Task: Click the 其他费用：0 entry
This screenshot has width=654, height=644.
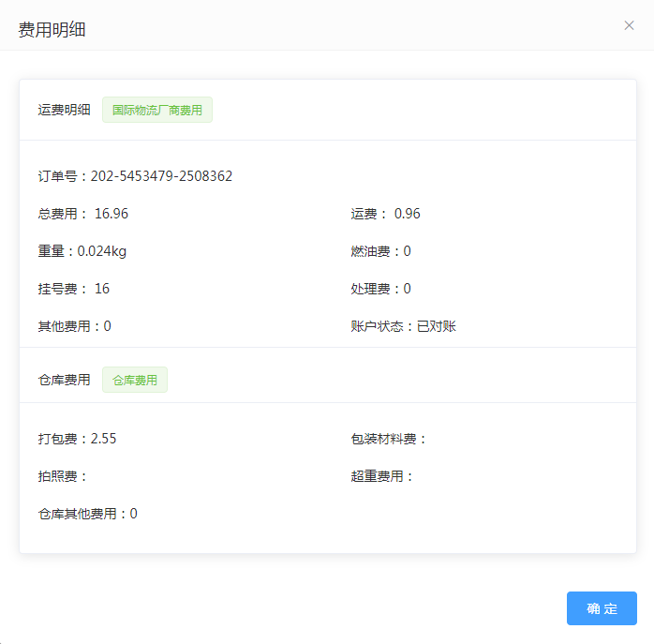Action: coord(75,326)
